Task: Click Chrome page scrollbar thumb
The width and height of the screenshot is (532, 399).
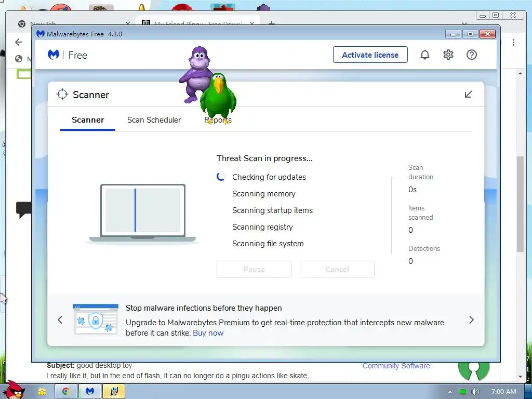Action: 520,204
